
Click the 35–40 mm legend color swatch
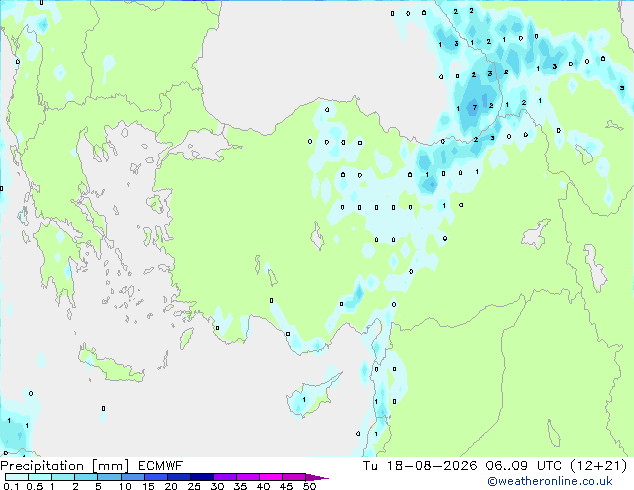[248, 477]
